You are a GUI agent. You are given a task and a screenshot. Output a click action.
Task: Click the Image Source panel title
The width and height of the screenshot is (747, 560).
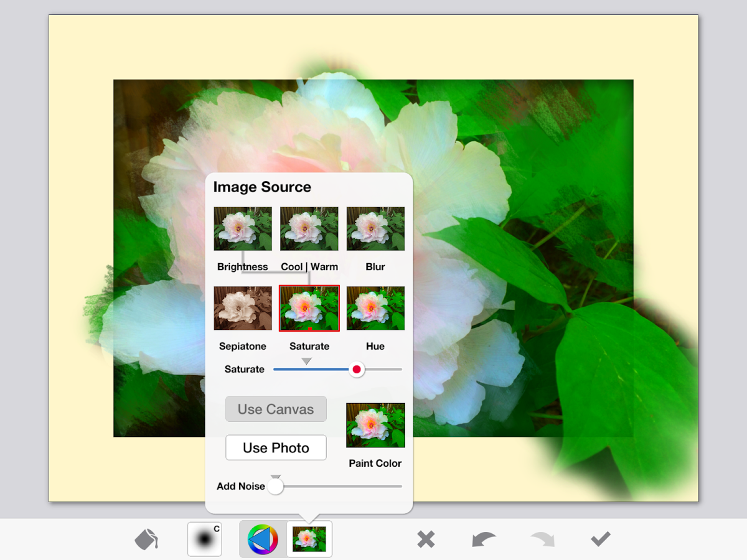tap(262, 187)
